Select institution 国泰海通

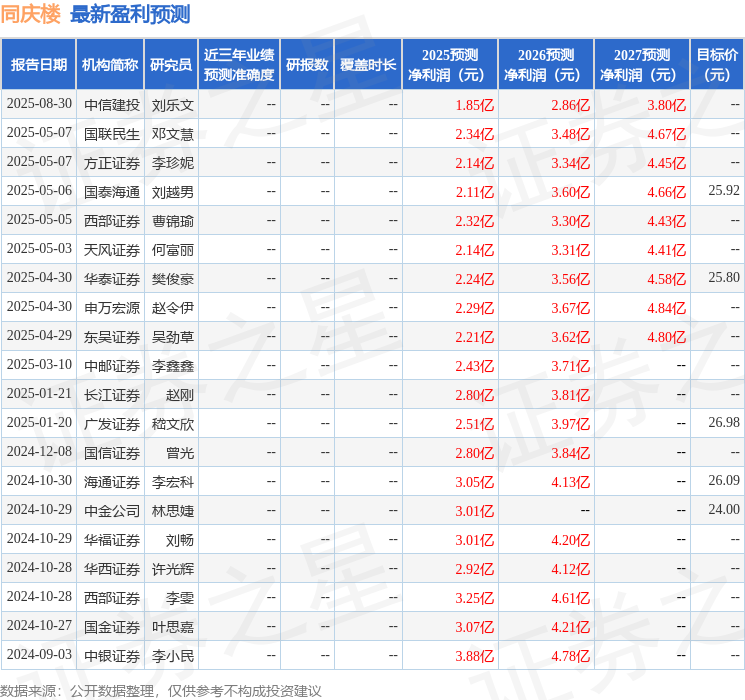tap(112, 192)
